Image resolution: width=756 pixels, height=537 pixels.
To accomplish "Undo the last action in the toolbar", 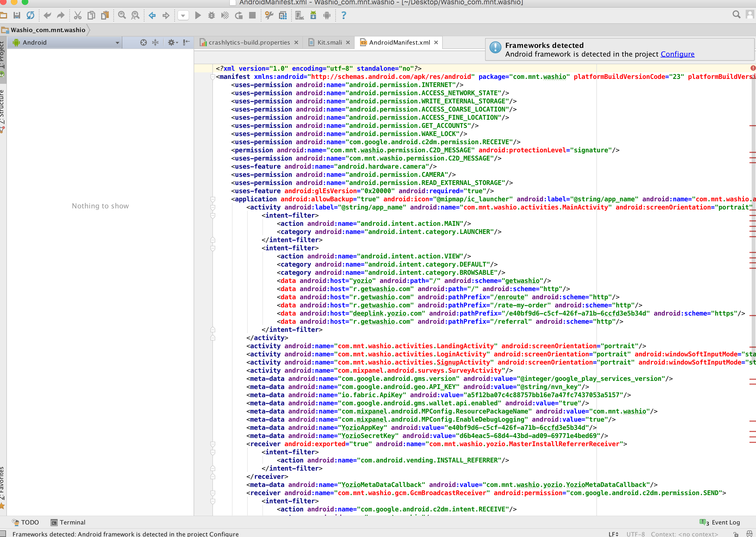I will (47, 15).
